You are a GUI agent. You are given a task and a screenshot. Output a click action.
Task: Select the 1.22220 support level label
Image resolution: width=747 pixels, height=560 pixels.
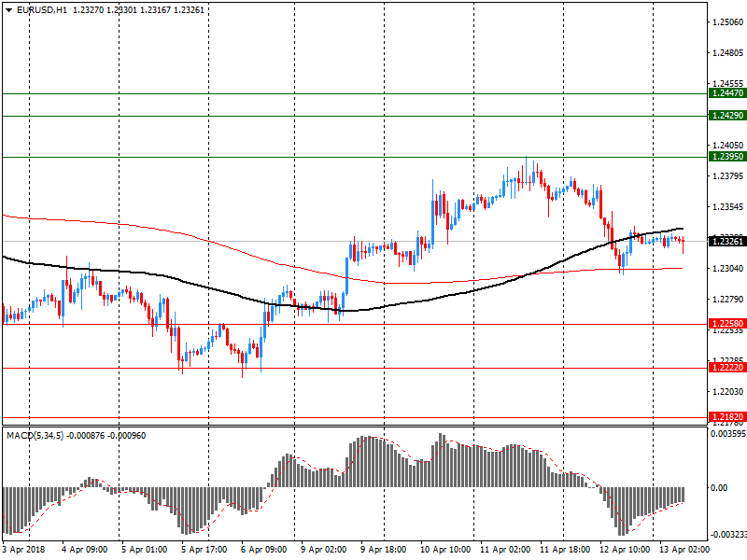(x=727, y=368)
